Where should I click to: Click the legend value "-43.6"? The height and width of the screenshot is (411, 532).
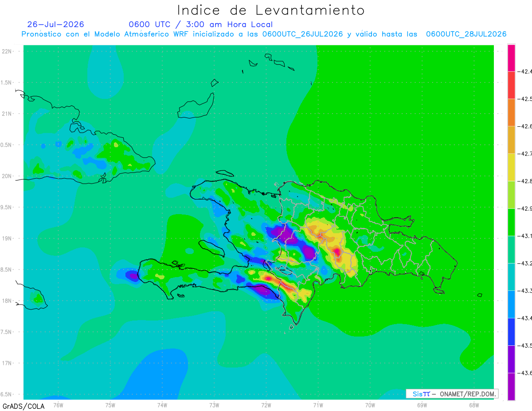[x=525, y=373]
